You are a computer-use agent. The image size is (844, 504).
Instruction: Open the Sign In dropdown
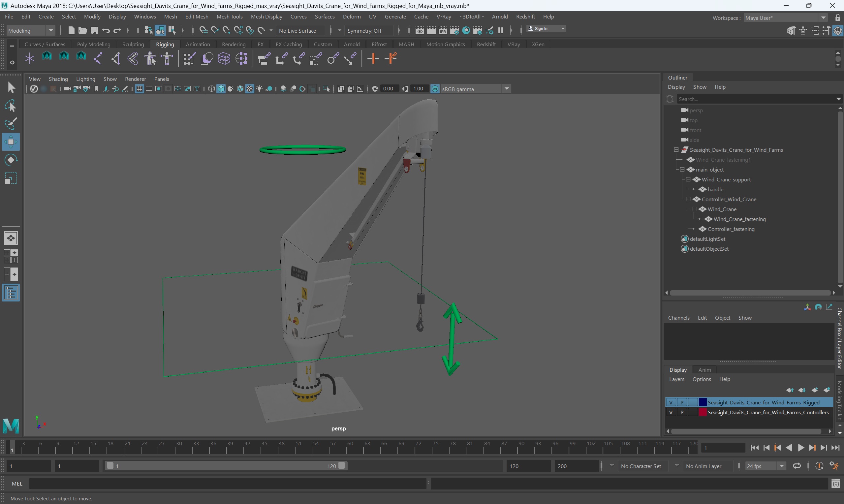click(x=546, y=28)
